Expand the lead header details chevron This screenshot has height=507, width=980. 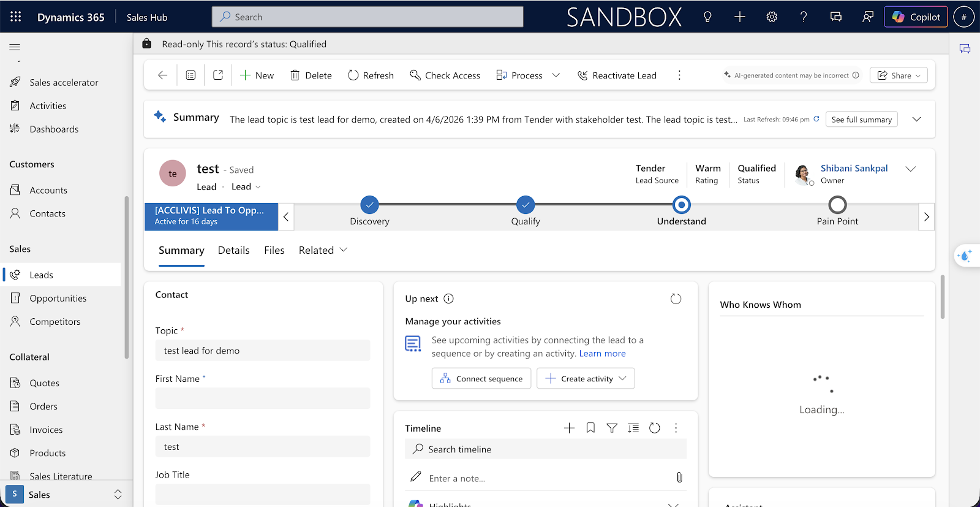coord(911,169)
